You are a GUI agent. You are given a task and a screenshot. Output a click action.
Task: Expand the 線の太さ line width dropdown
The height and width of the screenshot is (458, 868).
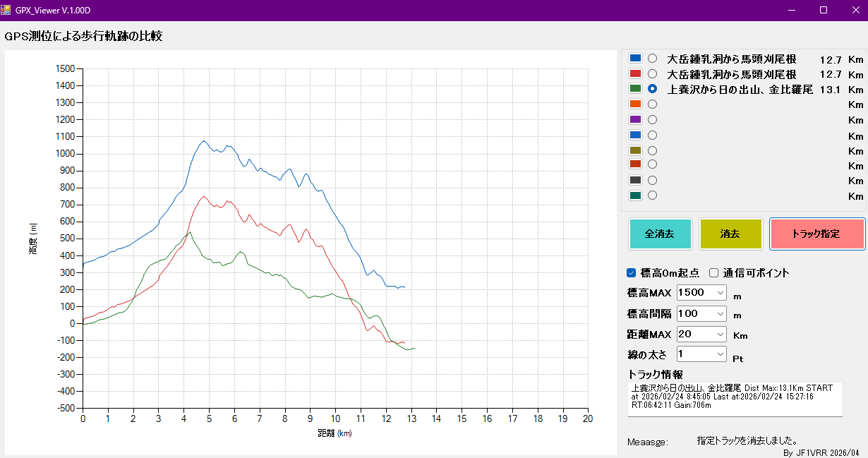720,354
